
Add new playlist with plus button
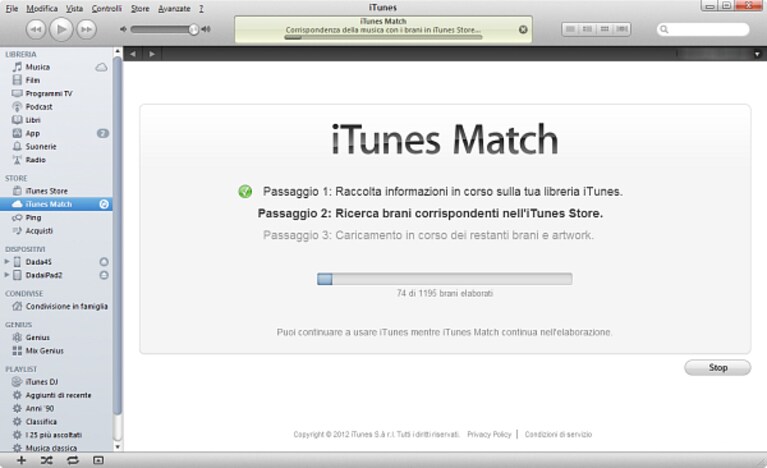(x=22, y=460)
